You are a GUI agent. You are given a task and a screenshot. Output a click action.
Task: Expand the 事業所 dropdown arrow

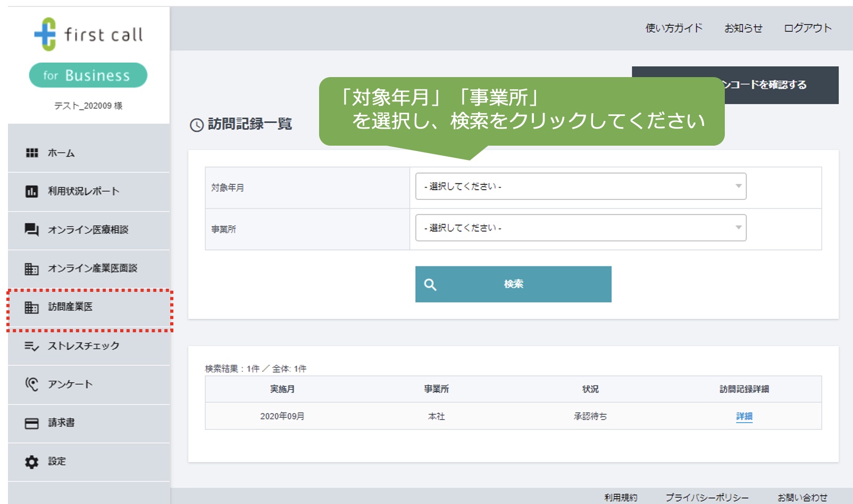point(738,228)
